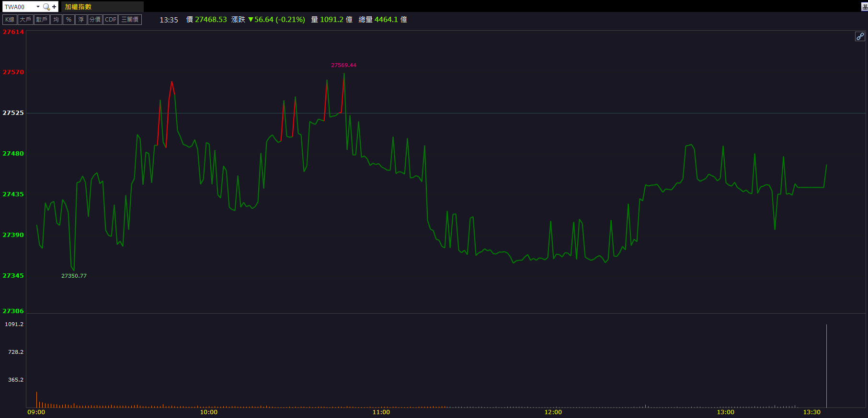Enable the 均 average line button

click(56, 20)
